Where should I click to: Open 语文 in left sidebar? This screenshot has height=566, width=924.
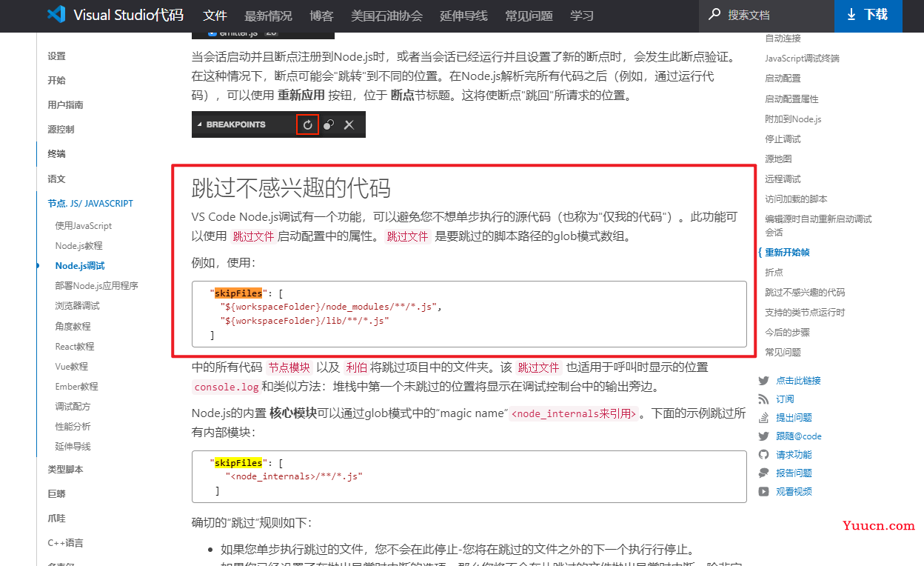point(56,179)
